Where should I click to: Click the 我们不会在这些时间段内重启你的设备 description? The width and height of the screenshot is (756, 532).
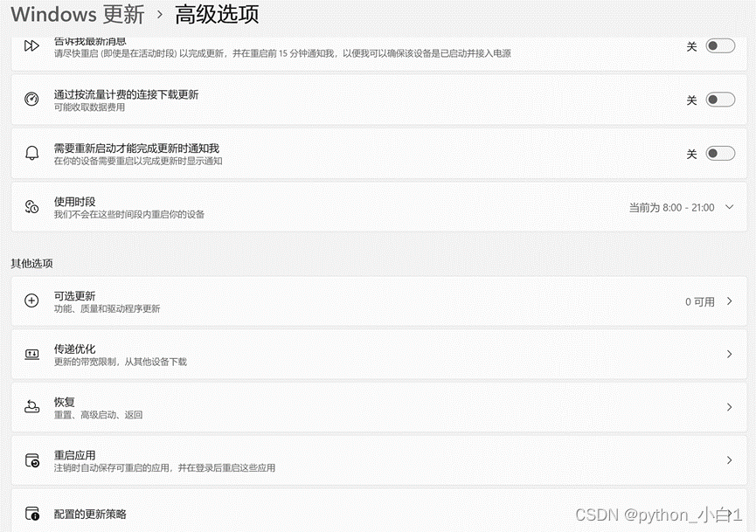coord(129,214)
